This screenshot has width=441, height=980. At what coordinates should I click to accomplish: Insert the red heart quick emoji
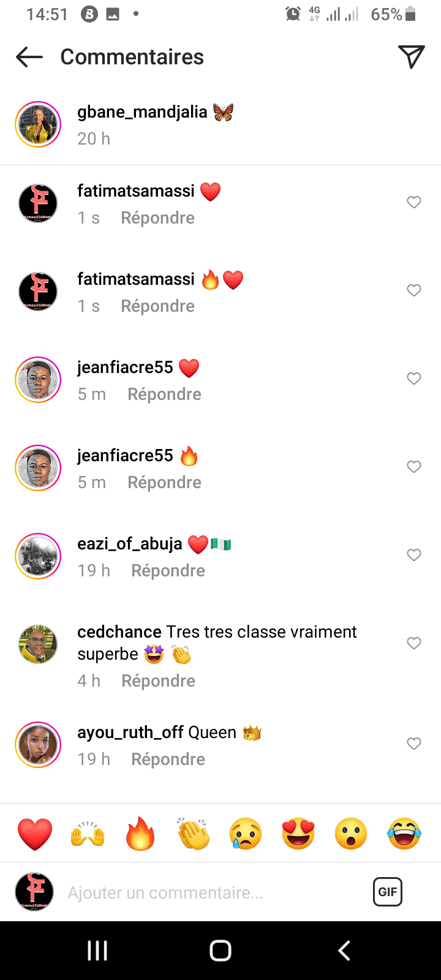35,834
